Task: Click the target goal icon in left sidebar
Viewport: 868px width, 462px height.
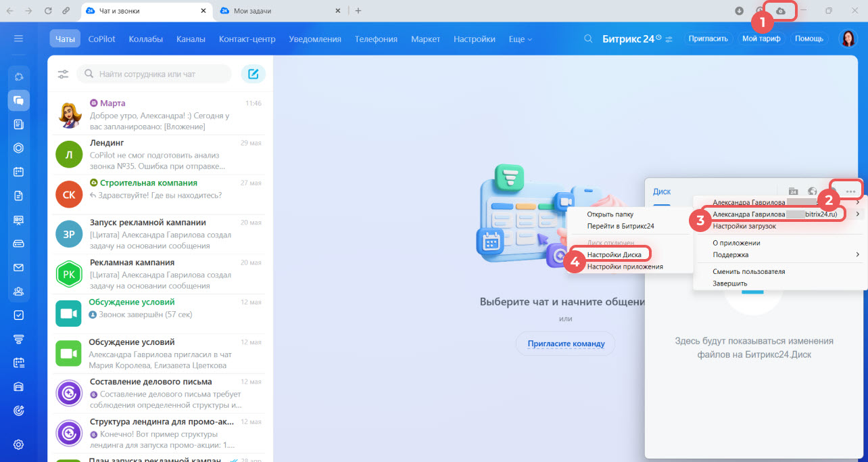Action: 19,411
